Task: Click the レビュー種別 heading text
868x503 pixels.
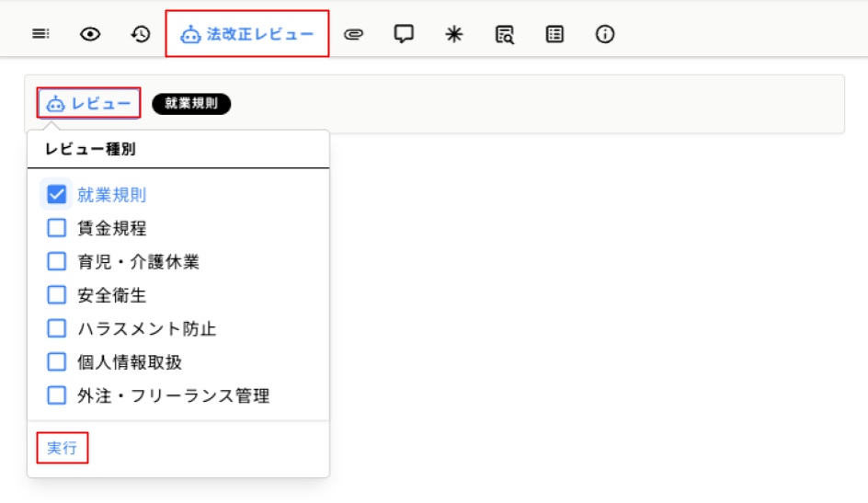Action: point(90,149)
